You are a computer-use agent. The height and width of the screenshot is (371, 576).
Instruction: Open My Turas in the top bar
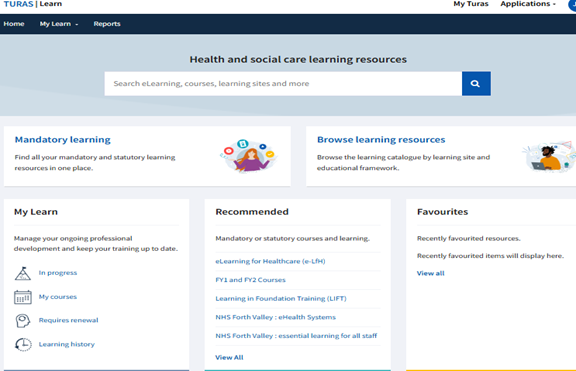(x=471, y=4)
